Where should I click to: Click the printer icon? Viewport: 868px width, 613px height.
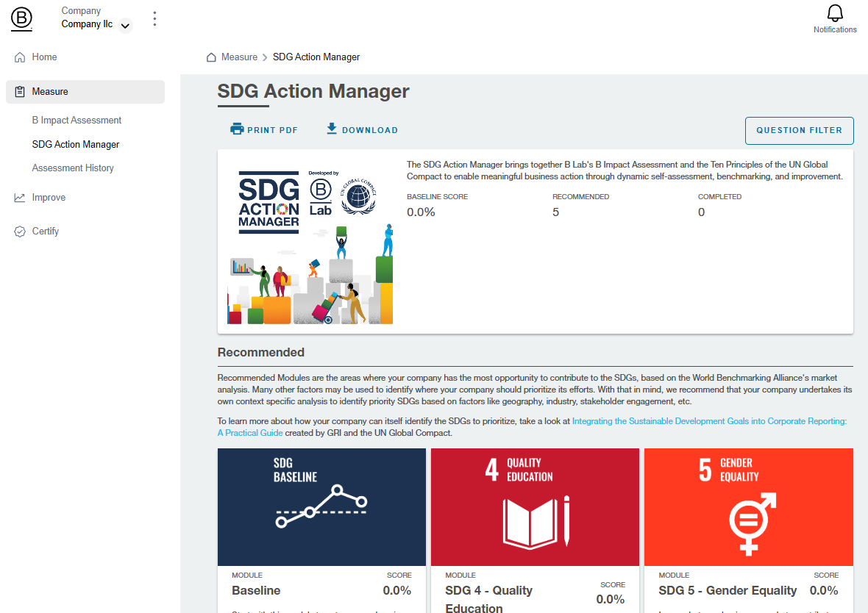pyautogui.click(x=237, y=129)
